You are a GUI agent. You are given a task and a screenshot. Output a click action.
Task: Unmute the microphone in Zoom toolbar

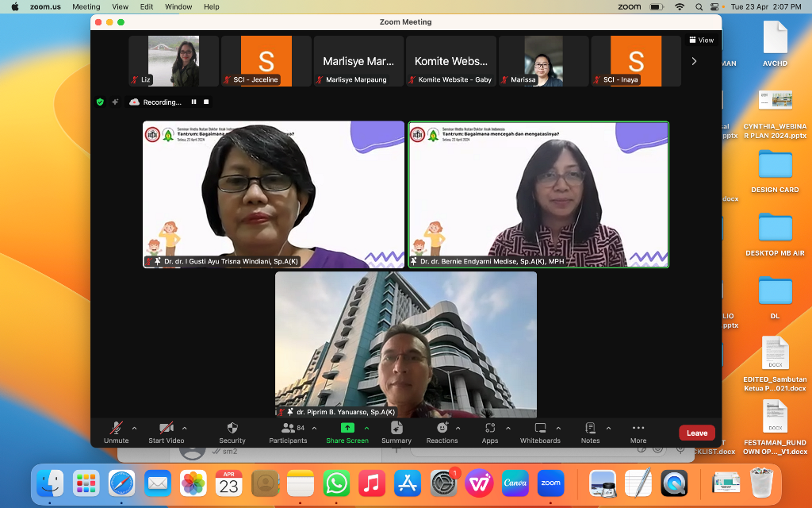pos(116,433)
